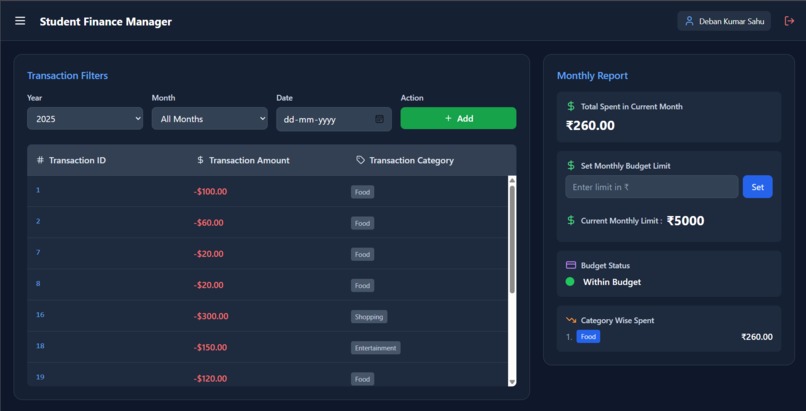Open the Year dropdown showing 2025
The width and height of the screenshot is (806, 411).
click(x=85, y=119)
